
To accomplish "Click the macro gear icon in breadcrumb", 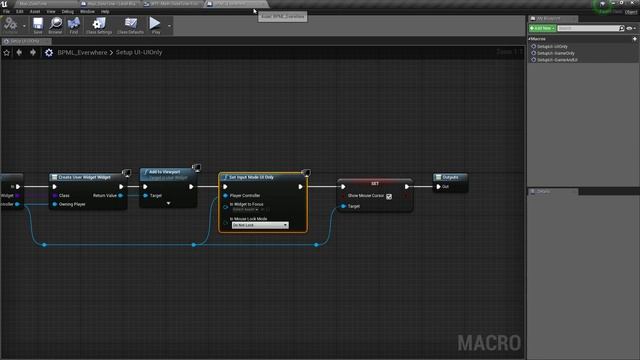I will (49, 52).
